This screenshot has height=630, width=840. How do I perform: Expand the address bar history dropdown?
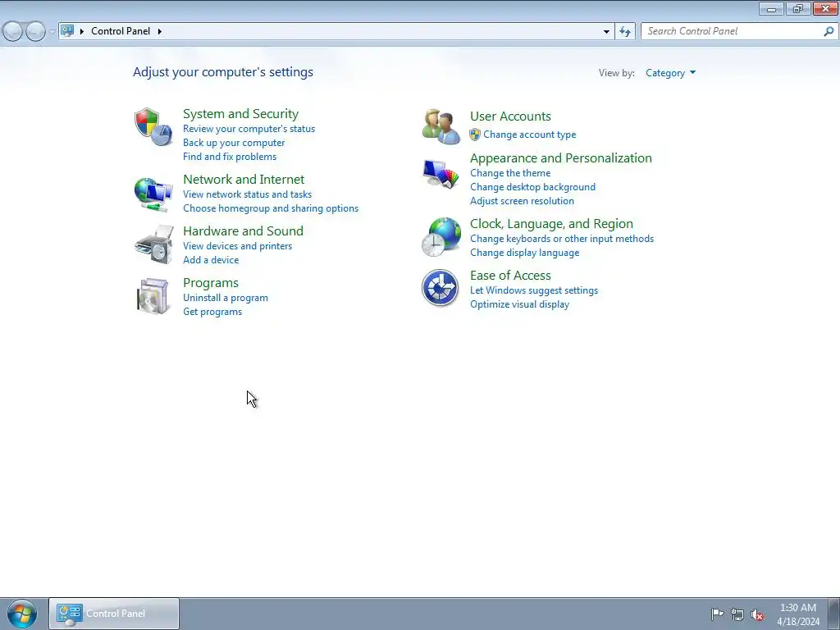pos(606,31)
